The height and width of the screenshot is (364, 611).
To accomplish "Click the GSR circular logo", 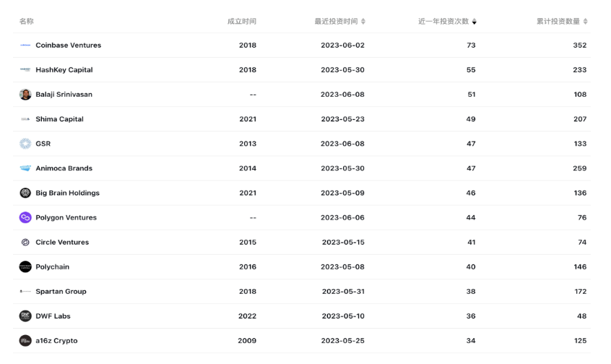I will point(25,144).
